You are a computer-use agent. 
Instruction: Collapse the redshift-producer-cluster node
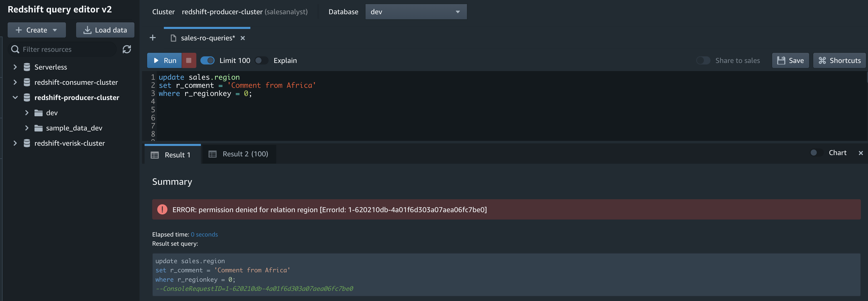(15, 97)
